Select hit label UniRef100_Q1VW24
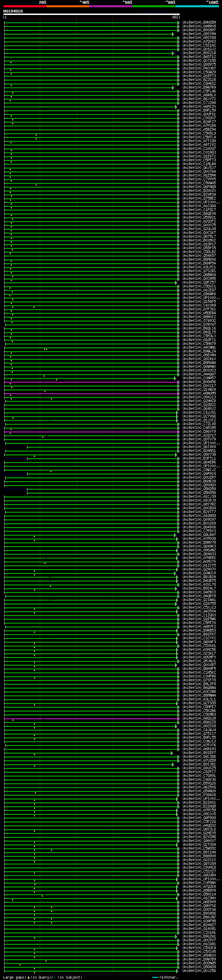Image resolution: width=222 pixels, height=980 pixels. tap(199, 390)
